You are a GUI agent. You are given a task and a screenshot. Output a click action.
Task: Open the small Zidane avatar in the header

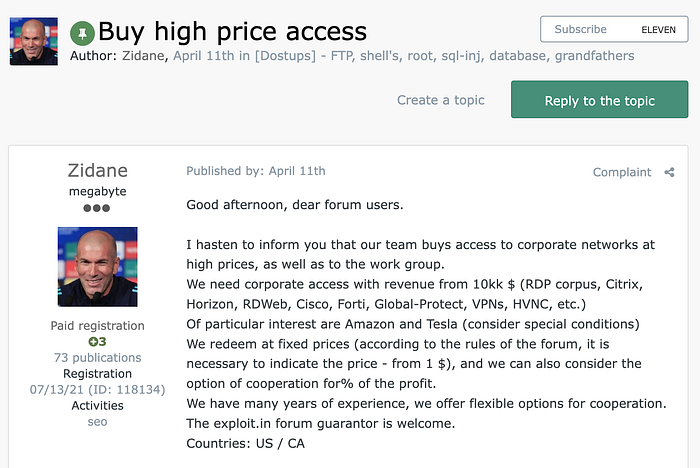[x=33, y=41]
